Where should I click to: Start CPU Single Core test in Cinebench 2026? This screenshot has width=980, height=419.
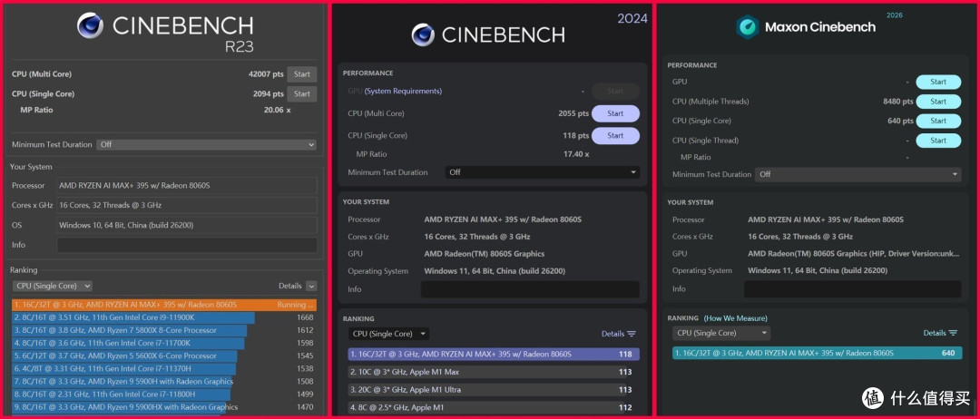938,121
